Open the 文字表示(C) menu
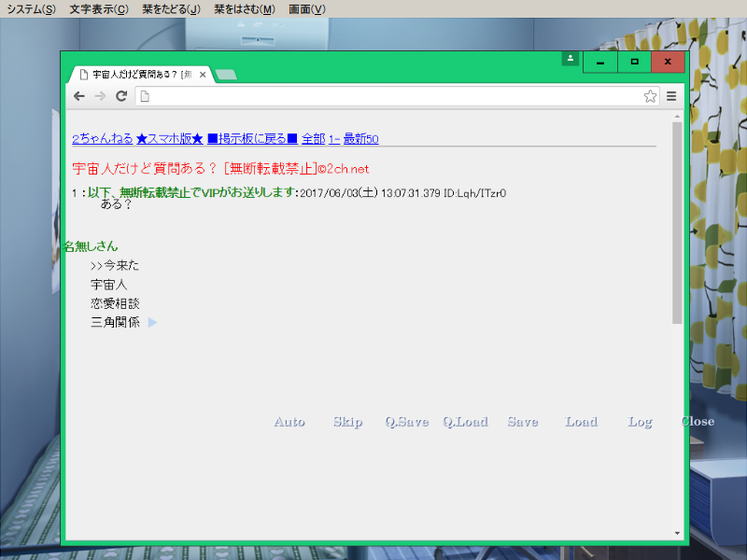 pos(99,9)
